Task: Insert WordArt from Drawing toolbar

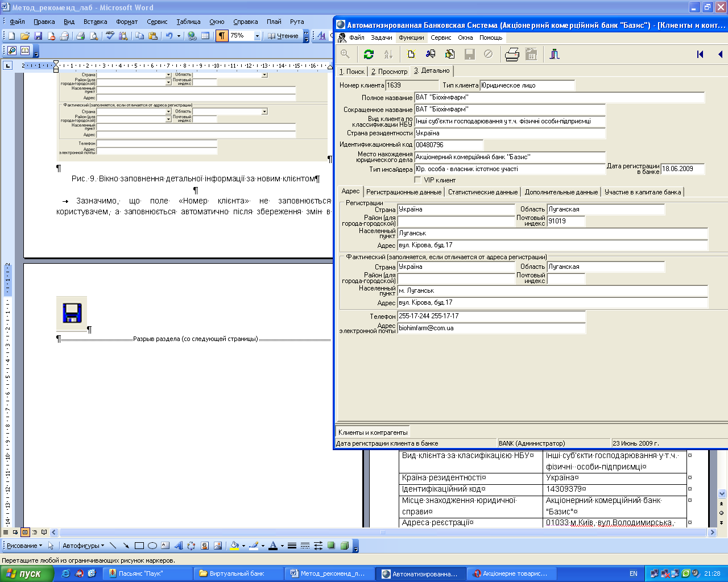Action: [178, 546]
